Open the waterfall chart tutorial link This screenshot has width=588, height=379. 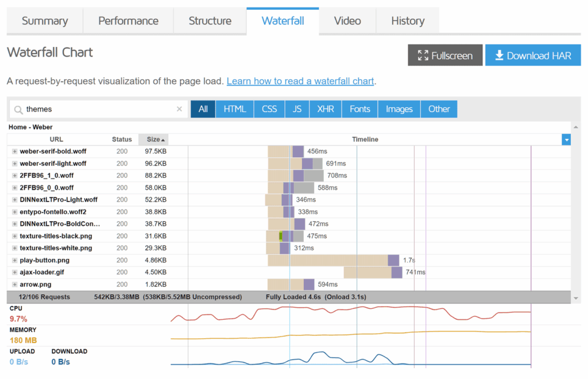coord(300,81)
